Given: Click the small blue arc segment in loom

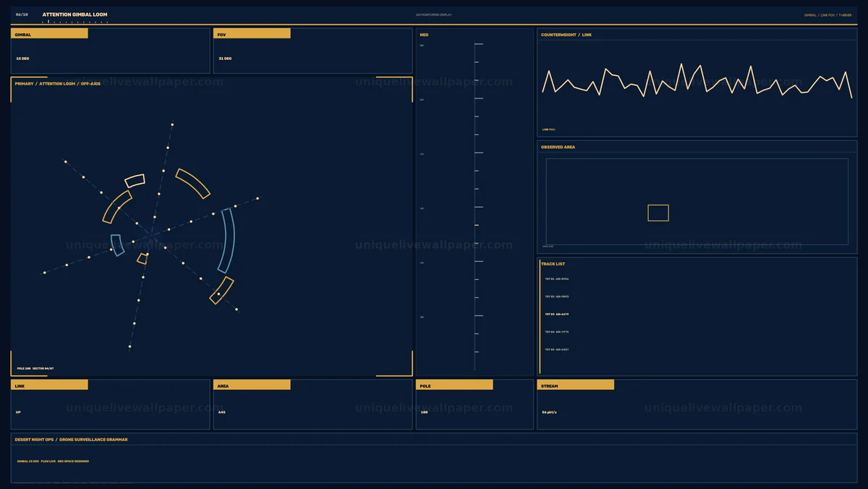Looking at the screenshot, I should tap(116, 245).
